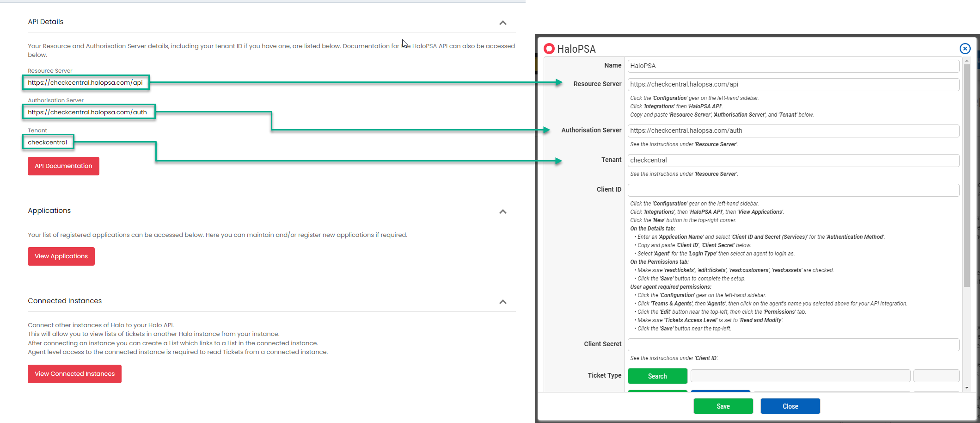The width and height of the screenshot is (980, 423).
Task: Click the 'API Details' heading
Action: pyautogui.click(x=45, y=22)
